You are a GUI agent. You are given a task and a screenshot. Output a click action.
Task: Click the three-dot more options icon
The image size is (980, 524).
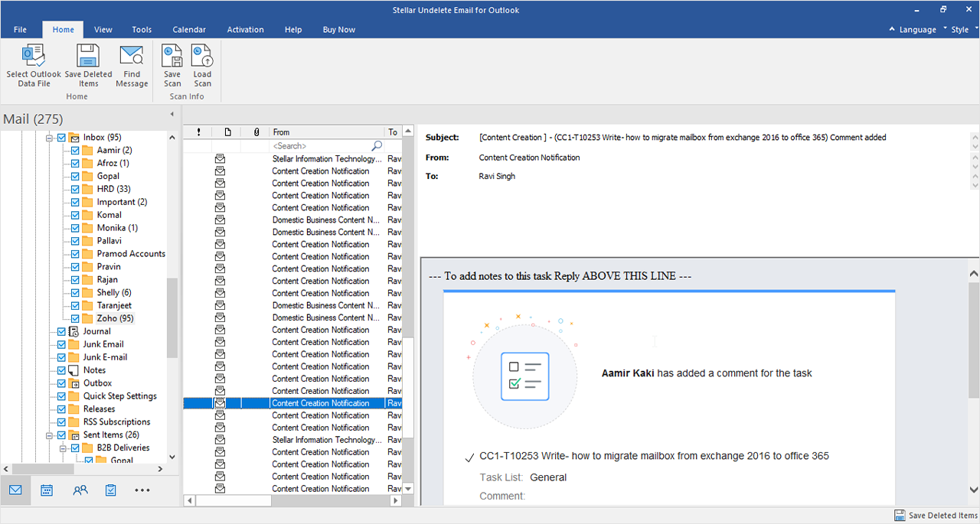142,490
